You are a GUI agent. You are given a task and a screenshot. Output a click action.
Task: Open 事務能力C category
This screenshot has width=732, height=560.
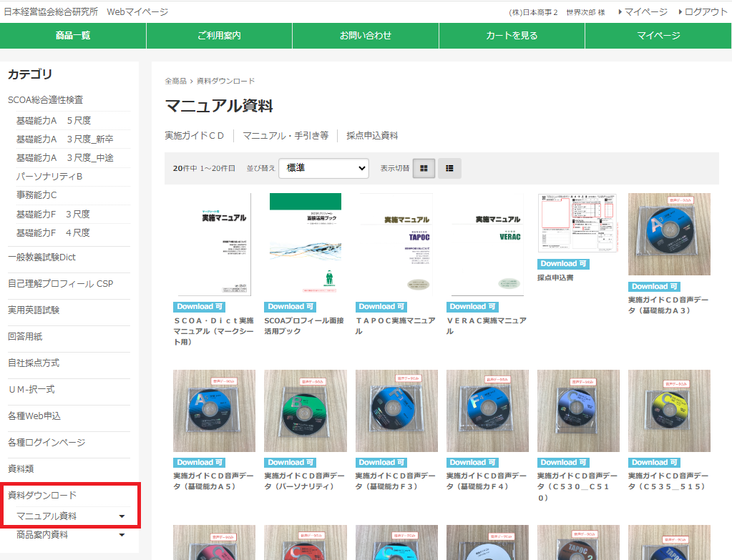pyautogui.click(x=36, y=195)
